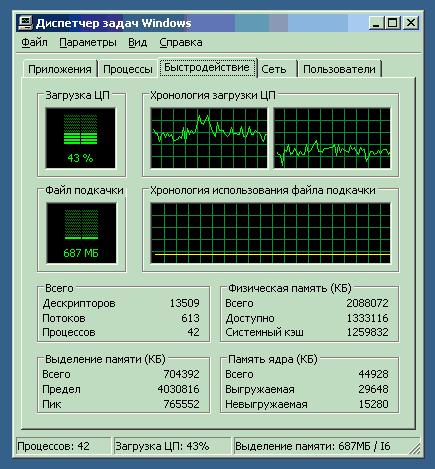This screenshot has width=435, height=469.
Task: Click the Предел value 4030816
Action: pos(178,389)
